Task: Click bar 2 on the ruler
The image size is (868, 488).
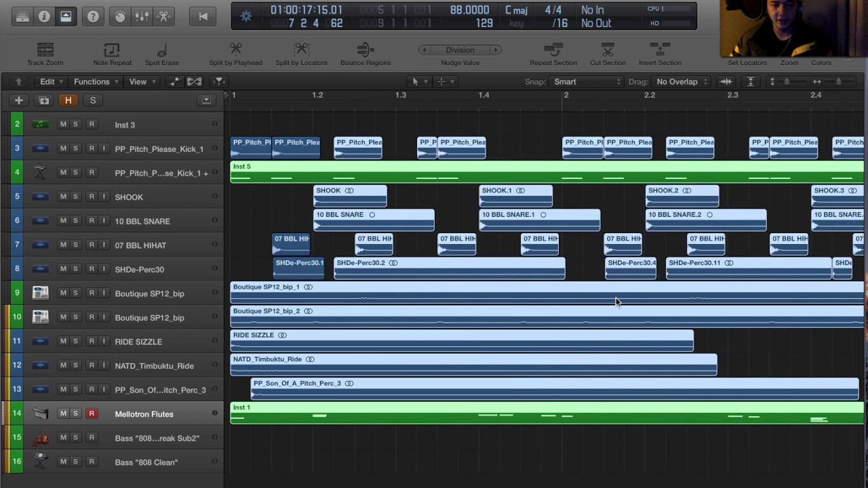Action: click(x=566, y=95)
